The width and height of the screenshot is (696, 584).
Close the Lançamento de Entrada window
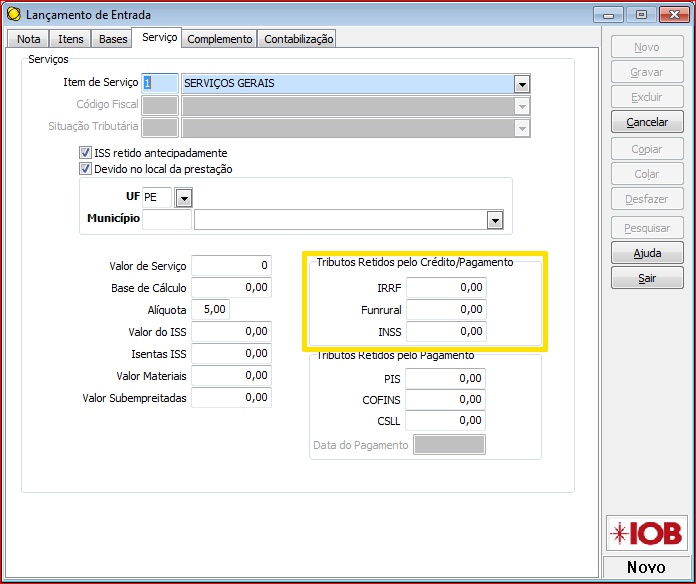coord(674,15)
